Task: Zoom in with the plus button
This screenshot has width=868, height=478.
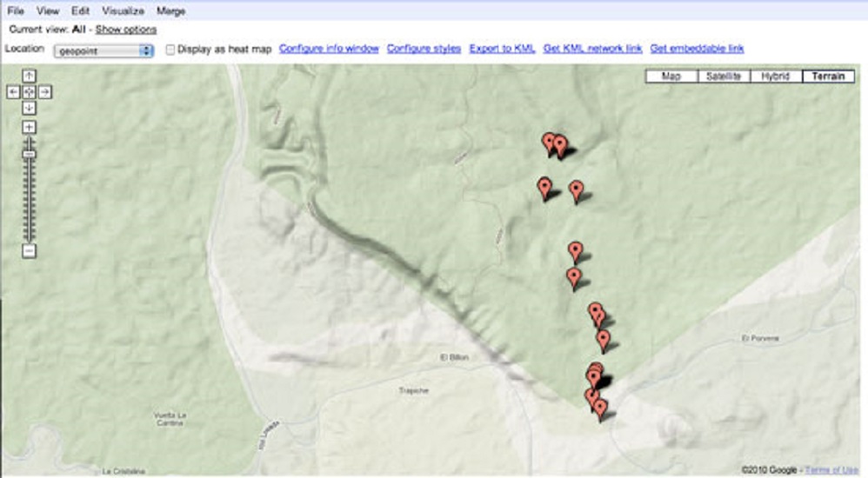Action: tap(29, 128)
